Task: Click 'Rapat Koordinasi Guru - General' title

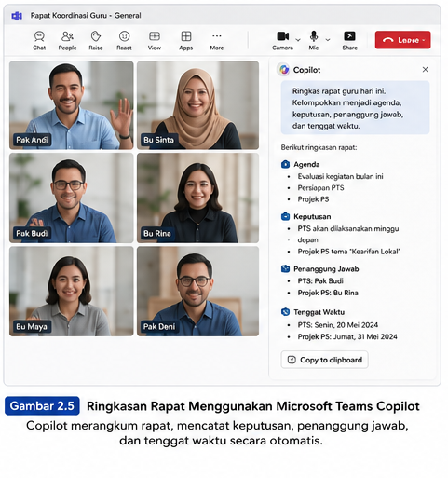Action: pyautogui.click(x=86, y=16)
